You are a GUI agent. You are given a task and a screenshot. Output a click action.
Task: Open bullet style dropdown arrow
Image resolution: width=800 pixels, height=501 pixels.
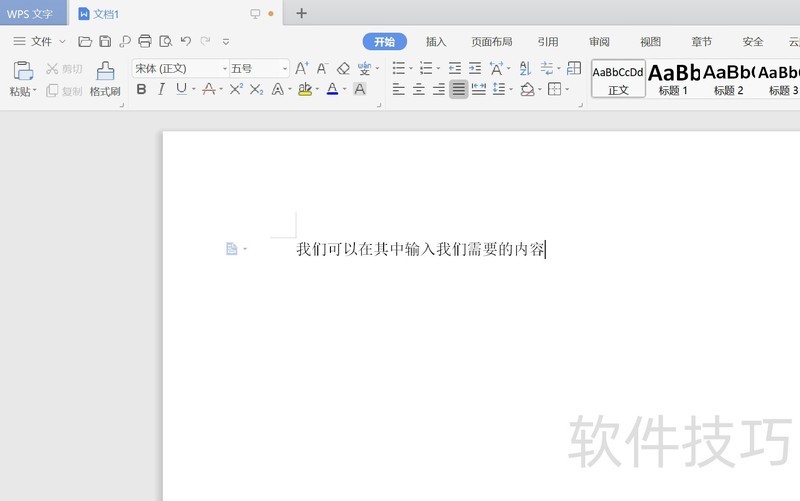[411, 68]
